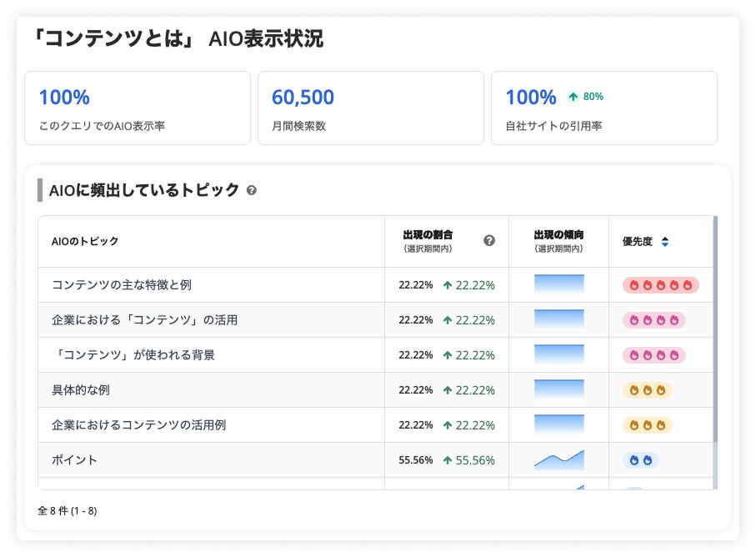Image resolution: width=756 pixels, height=557 pixels.
Task: Click blue two-flame priority badge for ポイント
Action: pos(640,460)
